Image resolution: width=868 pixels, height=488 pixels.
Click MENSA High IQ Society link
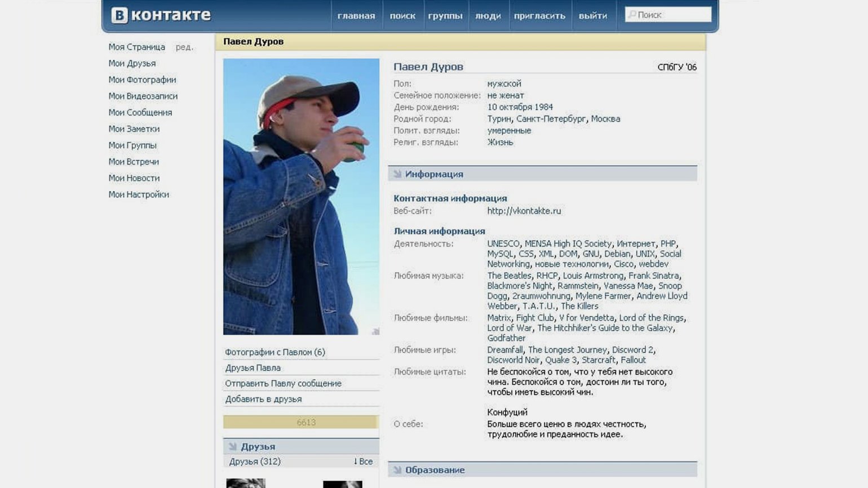click(568, 244)
